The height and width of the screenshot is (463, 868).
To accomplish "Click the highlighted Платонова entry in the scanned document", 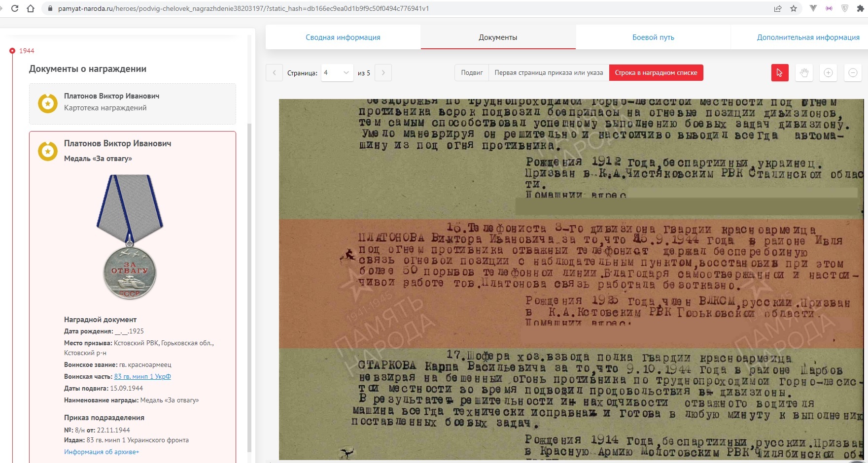I will [x=571, y=284].
